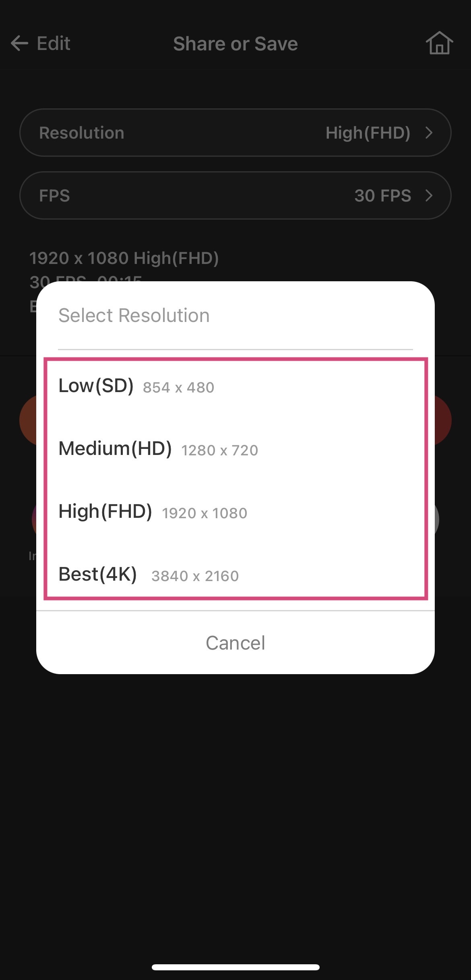Click the chevron on the Resolution row
Viewport: 471px width, 980px height.
click(x=429, y=133)
